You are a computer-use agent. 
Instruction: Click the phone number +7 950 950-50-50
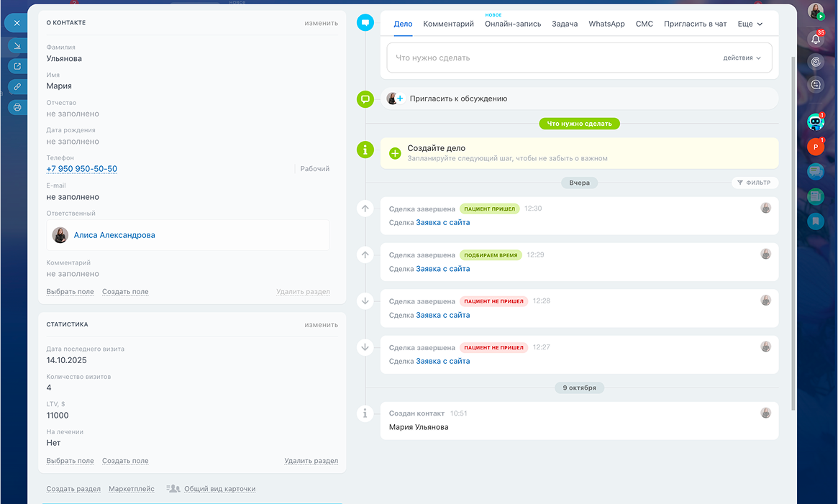(82, 169)
